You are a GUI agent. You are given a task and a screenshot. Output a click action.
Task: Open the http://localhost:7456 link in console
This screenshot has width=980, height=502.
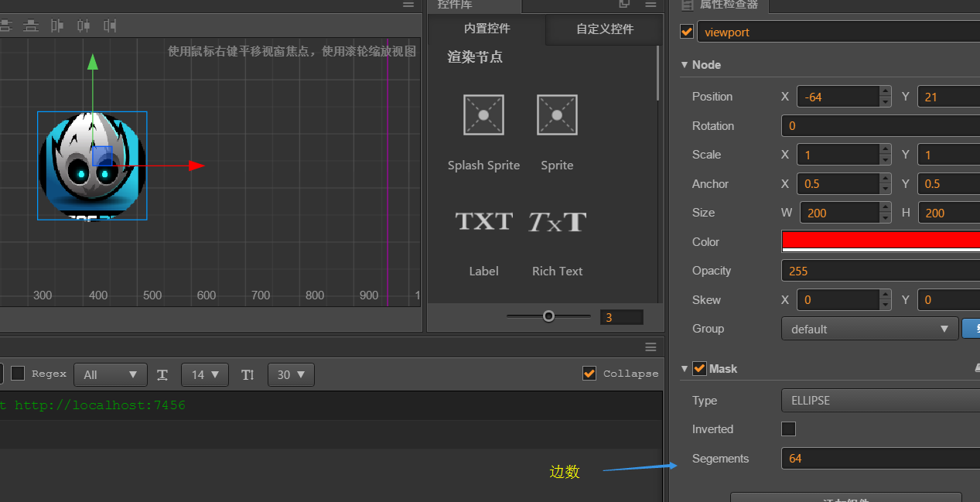[101, 405]
